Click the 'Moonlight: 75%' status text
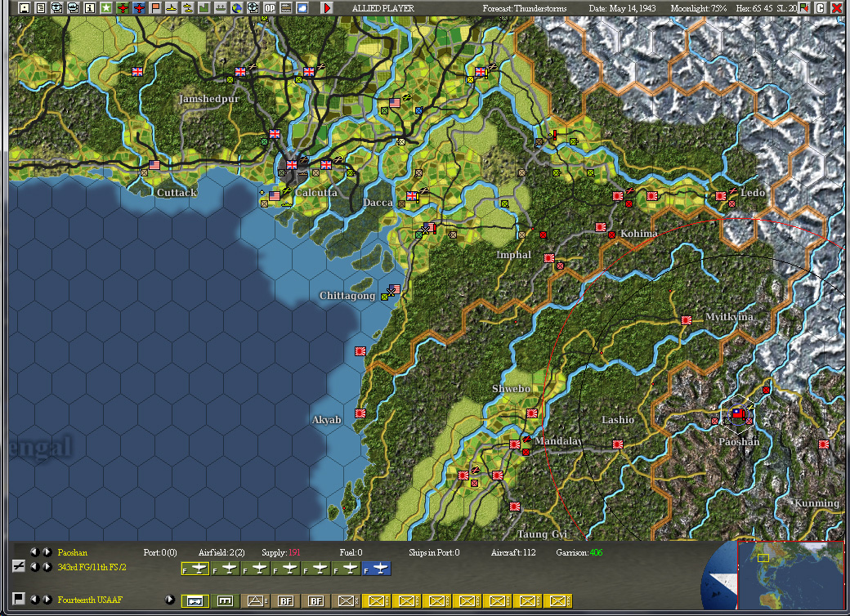 (x=698, y=8)
